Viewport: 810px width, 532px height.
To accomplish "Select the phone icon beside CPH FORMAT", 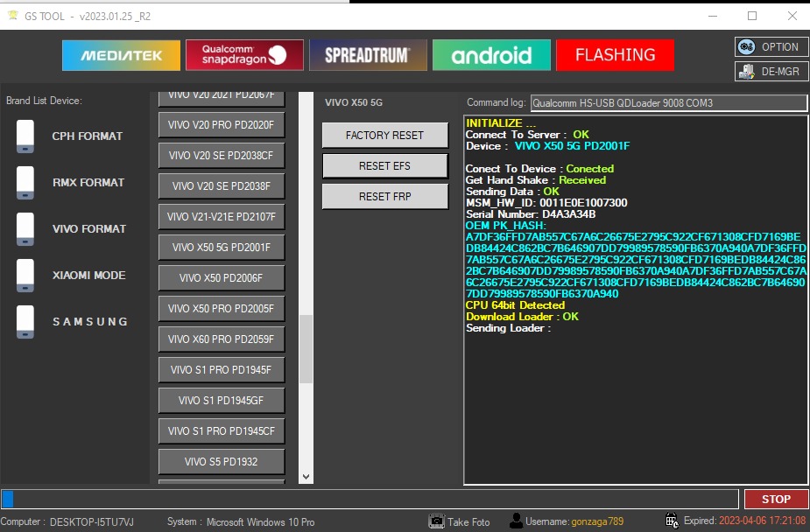I will tap(25, 136).
